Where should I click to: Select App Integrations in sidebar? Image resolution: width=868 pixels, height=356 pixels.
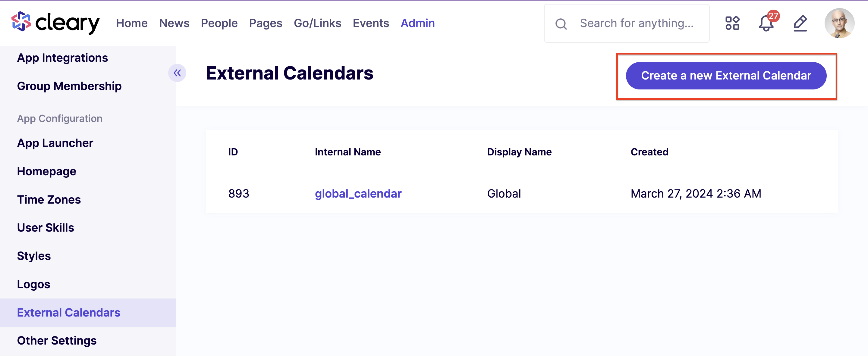(63, 58)
